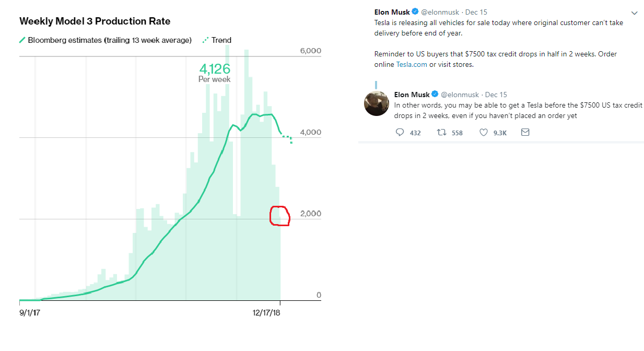644x351 pixels.
Task: Click the Bloomberg estimates legend line icon
Action: [22, 40]
